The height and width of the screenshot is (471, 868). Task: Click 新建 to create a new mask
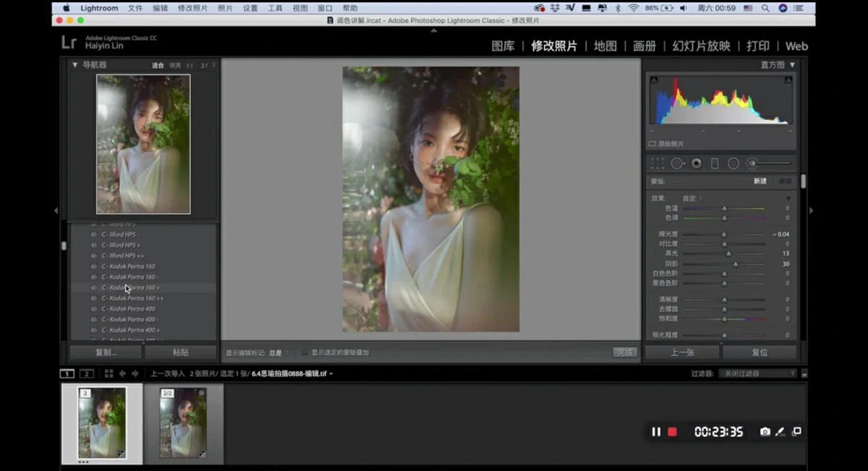[760, 181]
